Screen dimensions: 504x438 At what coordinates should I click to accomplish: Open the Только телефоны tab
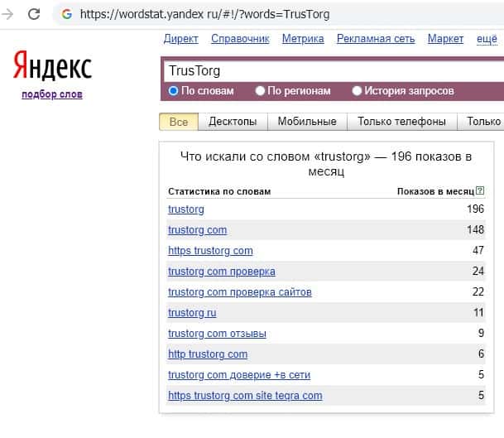401,122
